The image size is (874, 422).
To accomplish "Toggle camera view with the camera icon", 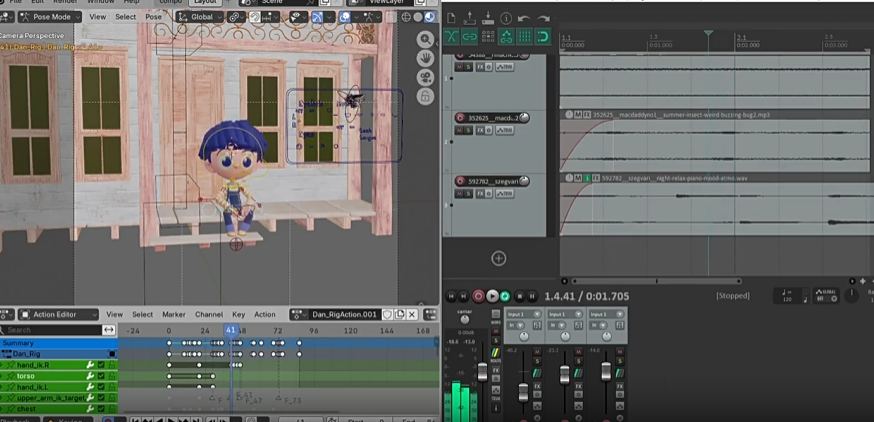I will point(425,77).
